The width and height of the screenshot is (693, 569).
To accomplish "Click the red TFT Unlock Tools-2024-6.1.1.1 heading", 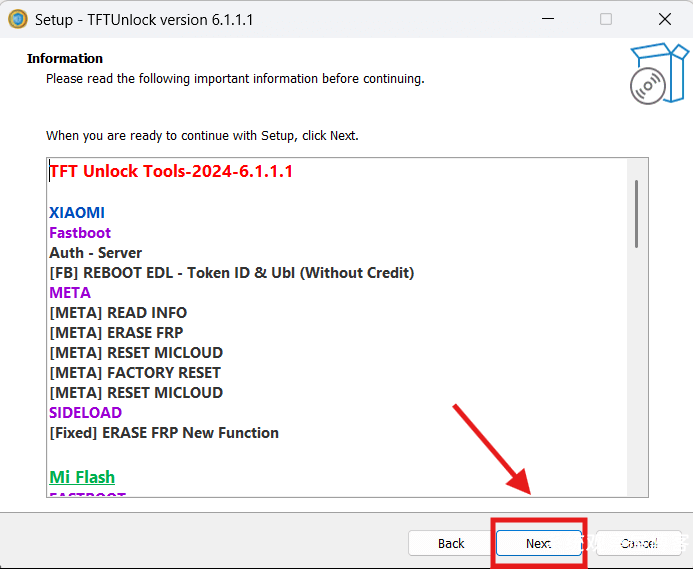I will [x=171, y=172].
